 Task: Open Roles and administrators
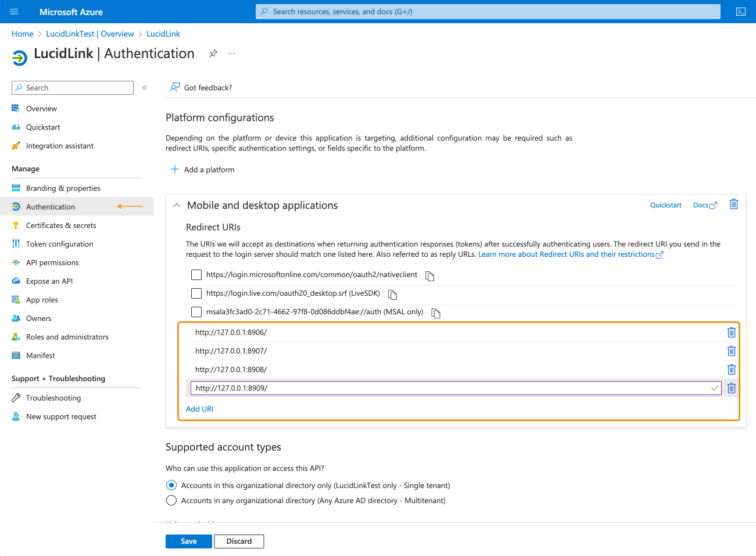(67, 337)
